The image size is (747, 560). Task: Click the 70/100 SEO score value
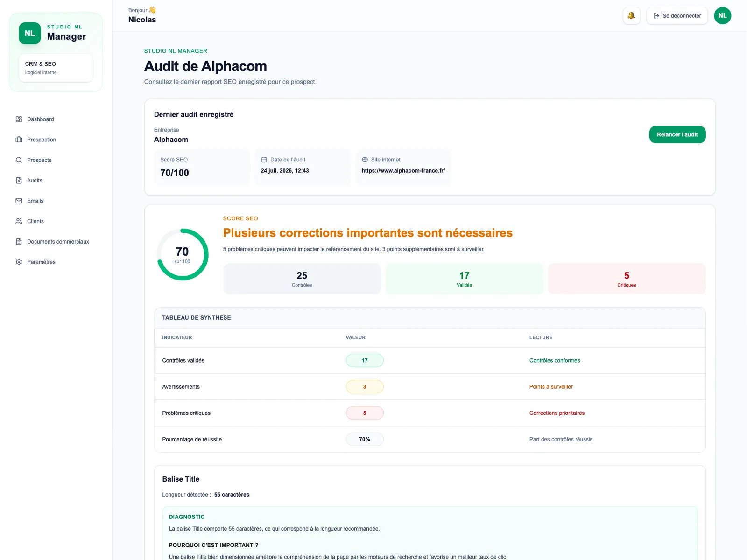tap(175, 173)
